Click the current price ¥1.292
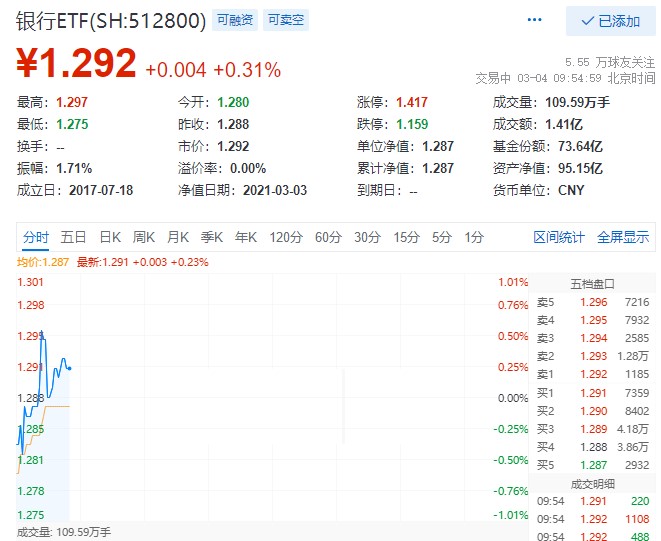This screenshot has width=661, height=541. 76,63
